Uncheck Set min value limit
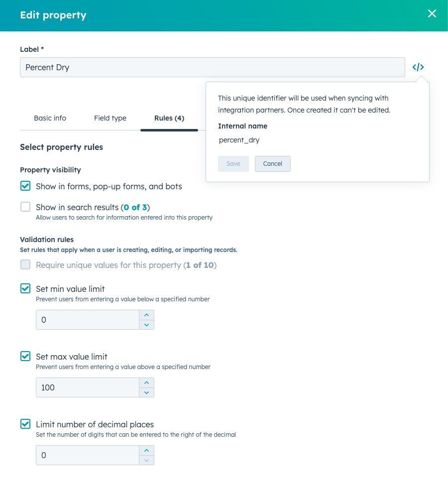 (25, 288)
